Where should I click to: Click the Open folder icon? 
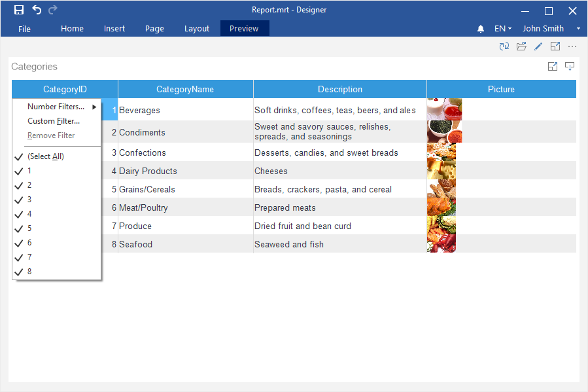click(x=521, y=46)
